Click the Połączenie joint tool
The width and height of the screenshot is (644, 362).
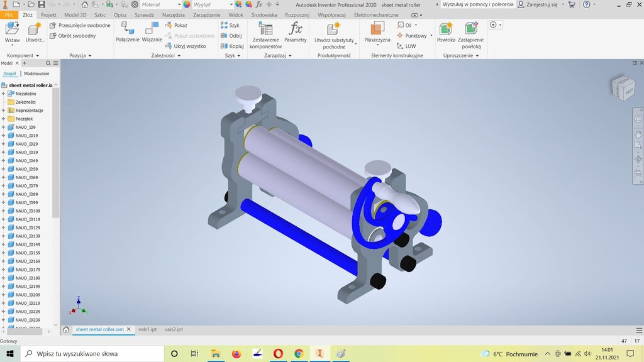127,31
